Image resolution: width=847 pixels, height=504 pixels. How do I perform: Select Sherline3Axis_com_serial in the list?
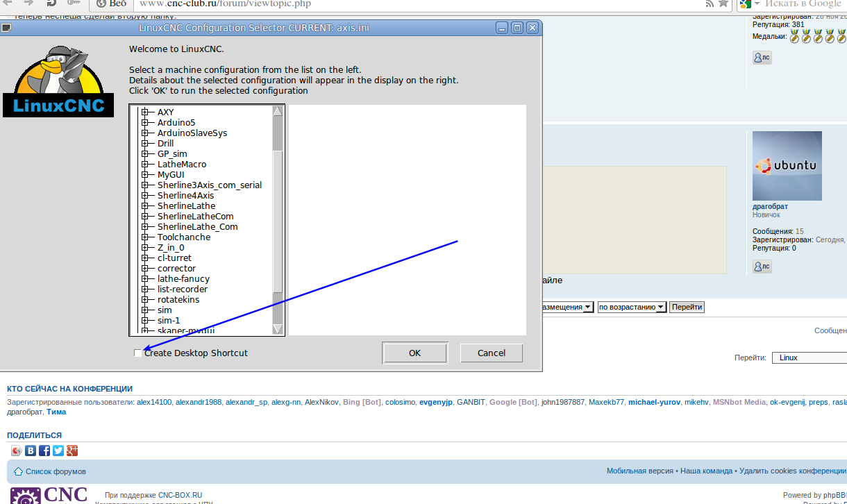click(210, 185)
